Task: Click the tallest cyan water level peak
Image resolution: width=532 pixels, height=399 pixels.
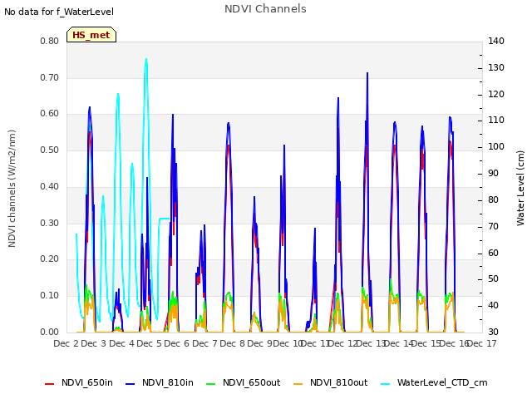Action: 146,59
